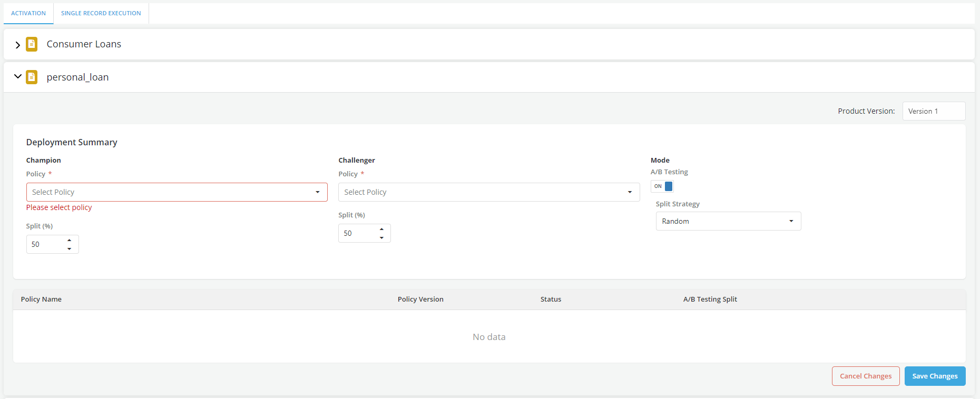Click the Policy Name column header
The height and width of the screenshot is (399, 980).
tap(41, 299)
